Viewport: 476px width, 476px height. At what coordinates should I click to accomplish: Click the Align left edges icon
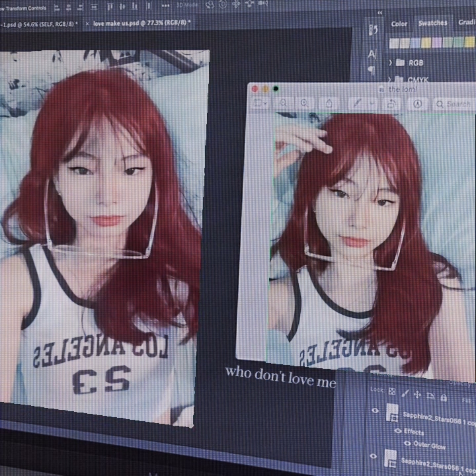click(x=57, y=8)
